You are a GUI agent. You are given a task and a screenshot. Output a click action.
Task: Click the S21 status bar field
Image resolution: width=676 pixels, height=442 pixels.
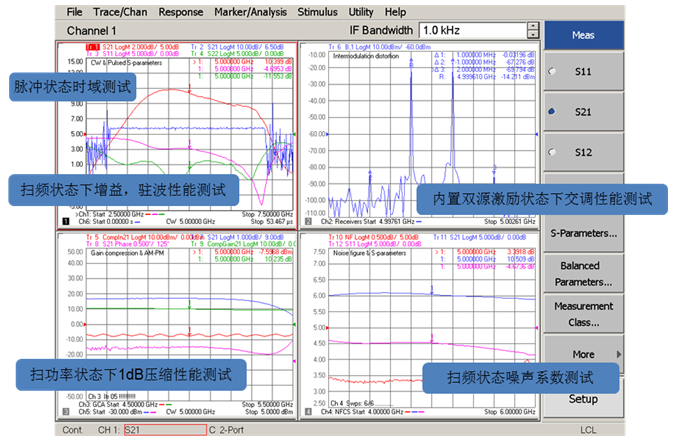pos(165,430)
